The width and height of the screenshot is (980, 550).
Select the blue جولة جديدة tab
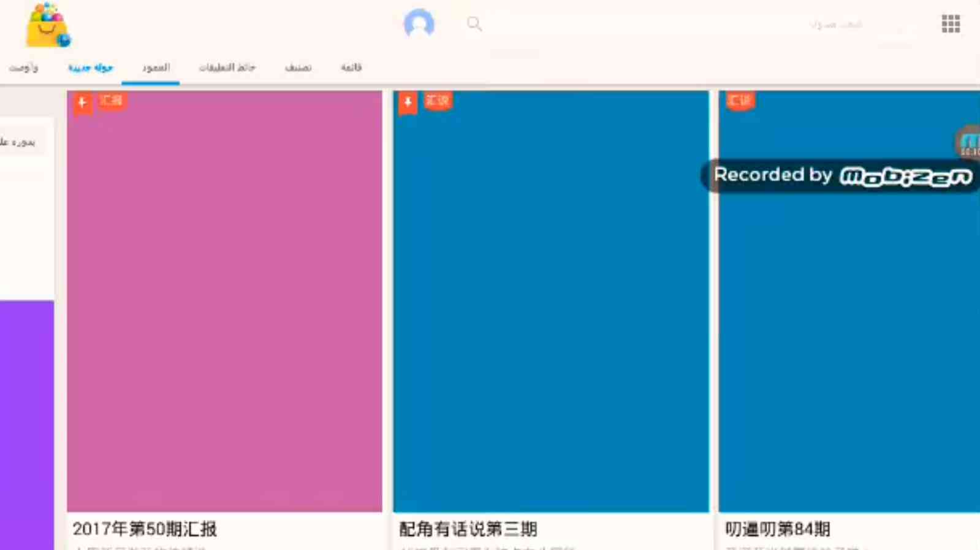[x=91, y=67]
